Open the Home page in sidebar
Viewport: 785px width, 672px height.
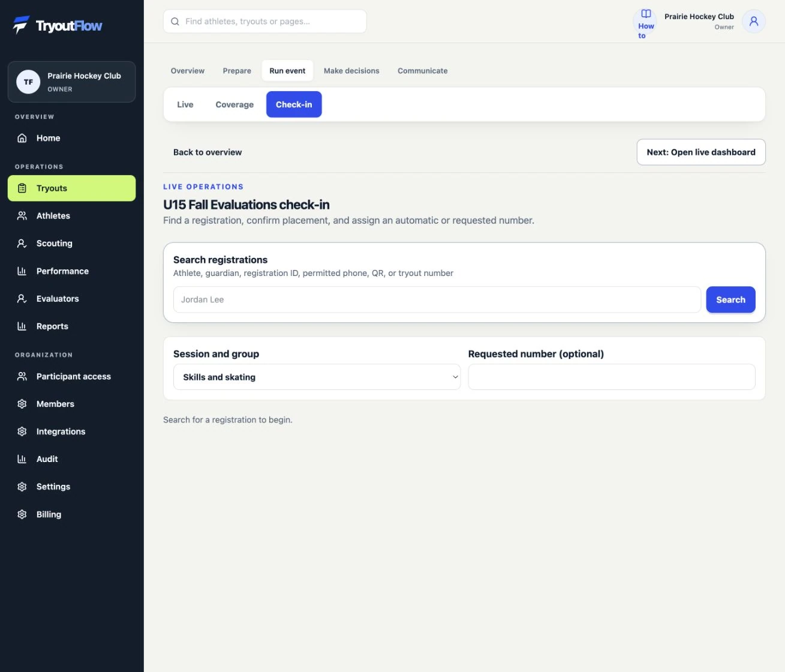point(72,138)
